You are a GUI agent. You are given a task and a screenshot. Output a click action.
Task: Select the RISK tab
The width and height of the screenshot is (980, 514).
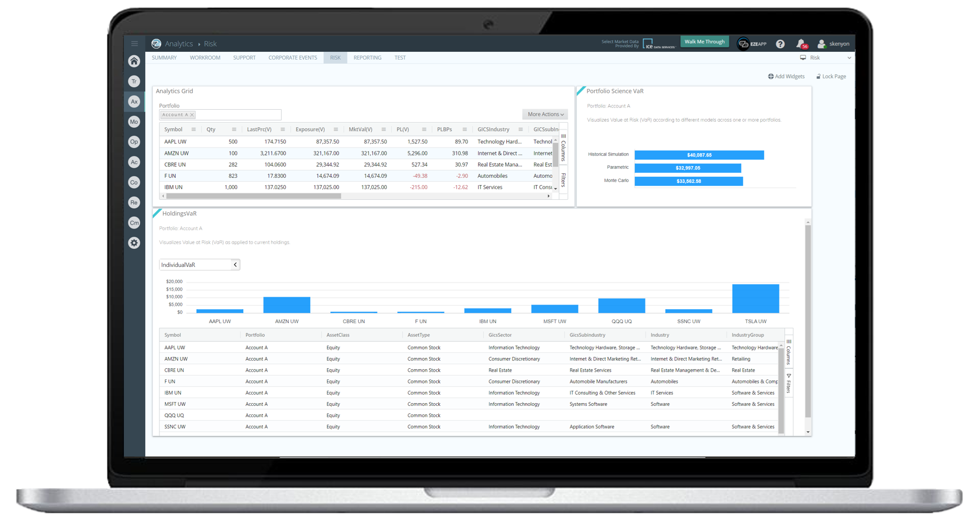(x=335, y=57)
